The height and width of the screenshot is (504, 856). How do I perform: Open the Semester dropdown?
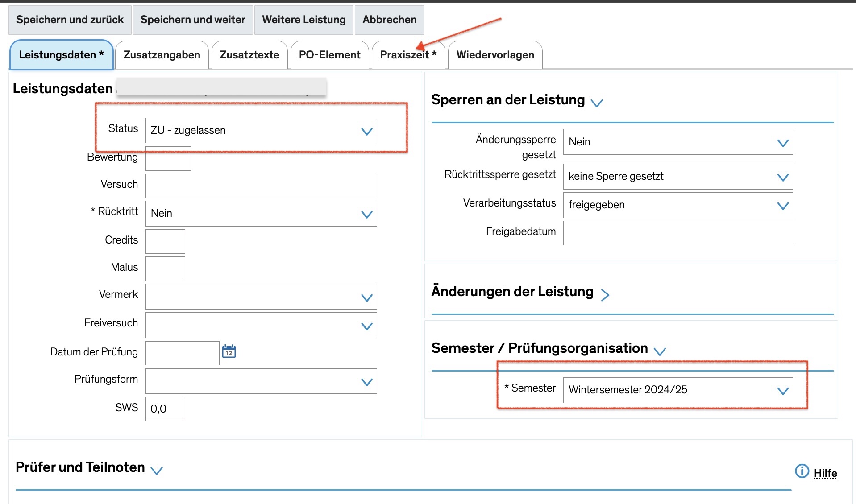pyautogui.click(x=677, y=390)
